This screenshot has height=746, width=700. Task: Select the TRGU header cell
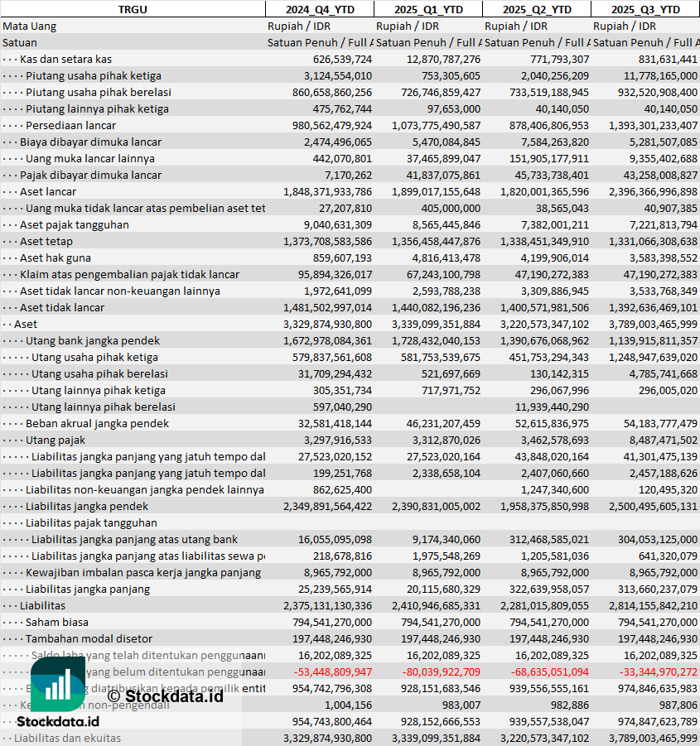click(133, 9)
